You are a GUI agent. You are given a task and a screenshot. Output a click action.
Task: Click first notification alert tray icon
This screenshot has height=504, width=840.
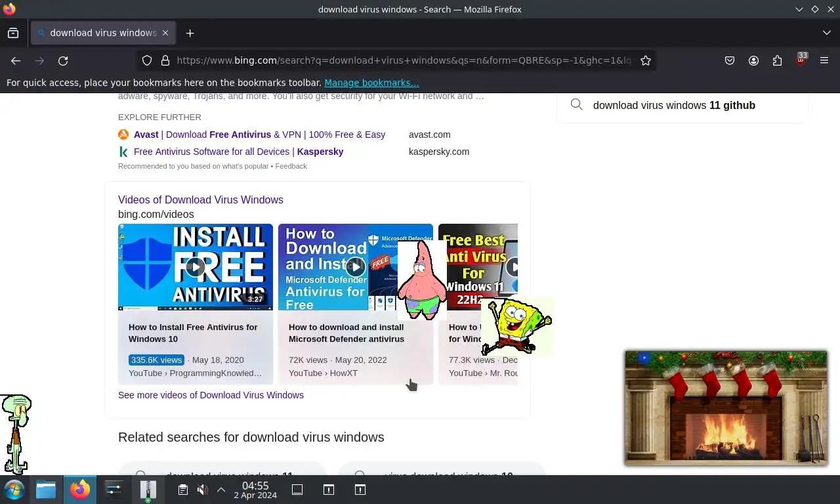click(329, 490)
